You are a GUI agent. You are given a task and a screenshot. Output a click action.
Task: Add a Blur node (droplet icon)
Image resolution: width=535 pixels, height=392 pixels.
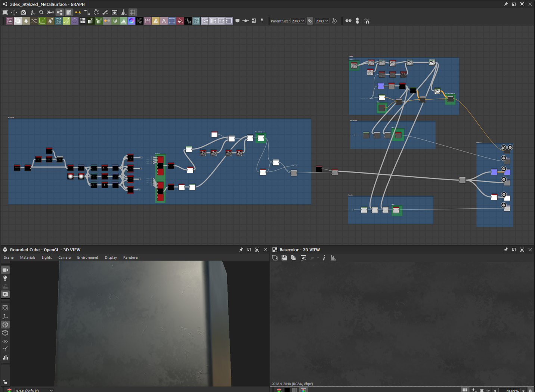pyautogui.click(x=26, y=21)
